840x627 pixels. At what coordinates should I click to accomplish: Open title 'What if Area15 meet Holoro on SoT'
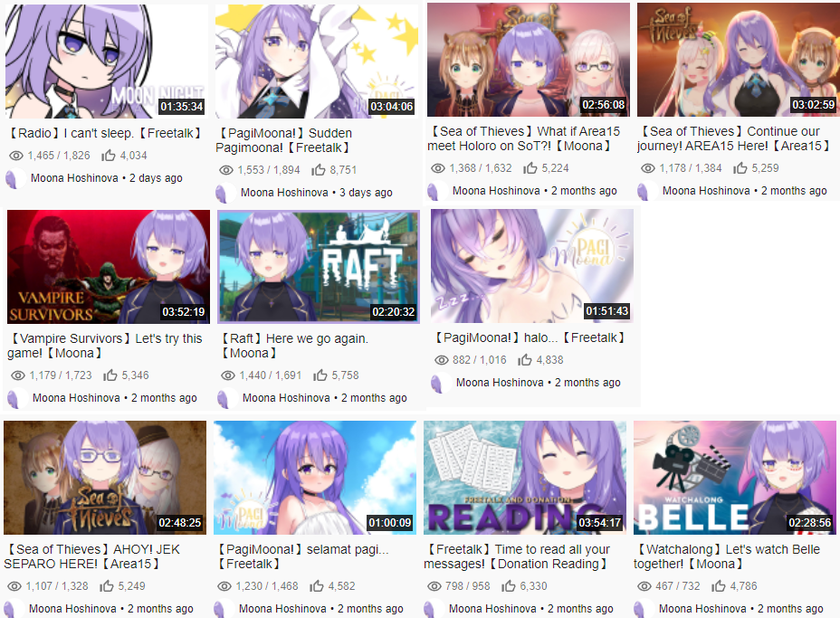tap(523, 139)
